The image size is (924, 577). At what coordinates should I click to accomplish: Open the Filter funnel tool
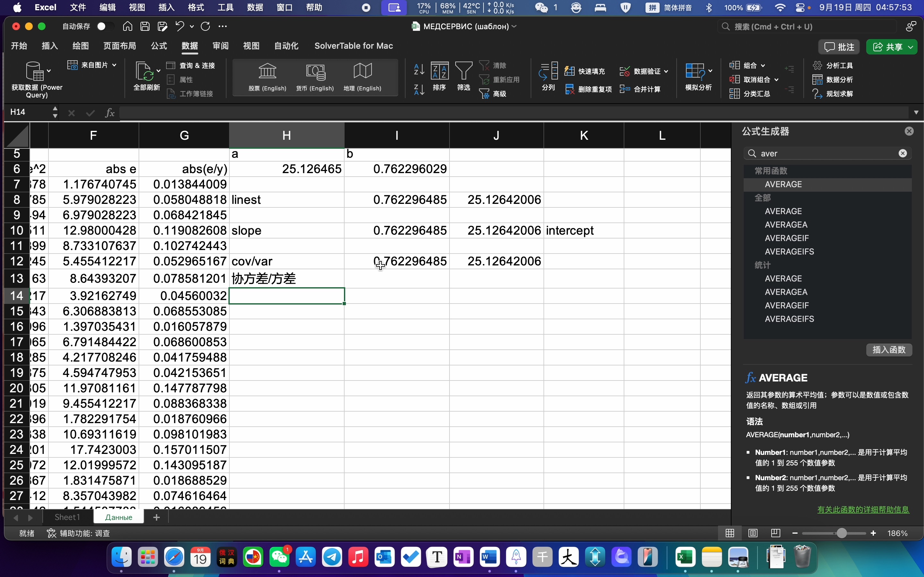[464, 71]
